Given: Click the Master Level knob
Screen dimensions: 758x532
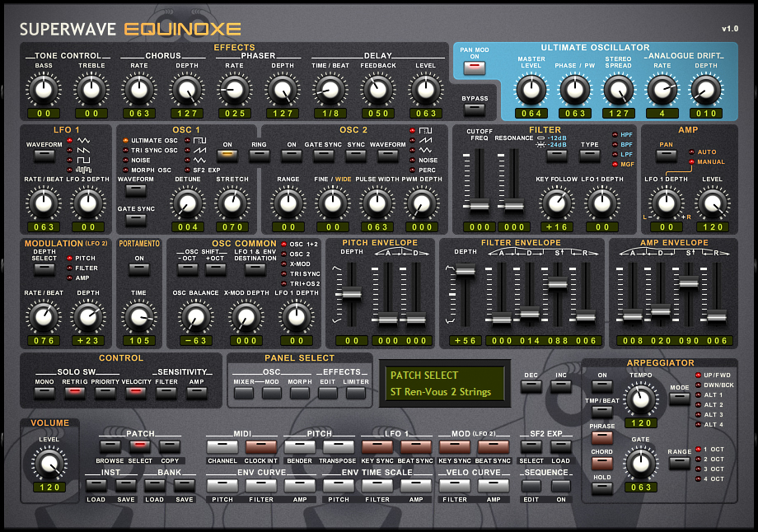Looking at the screenshot, I should pos(531,89).
